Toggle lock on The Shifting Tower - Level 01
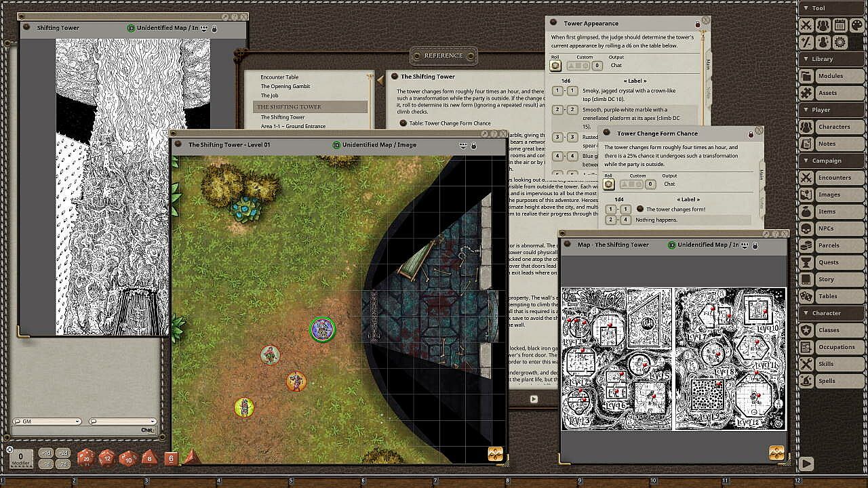Screen dimensions: 868x488 click(474, 145)
